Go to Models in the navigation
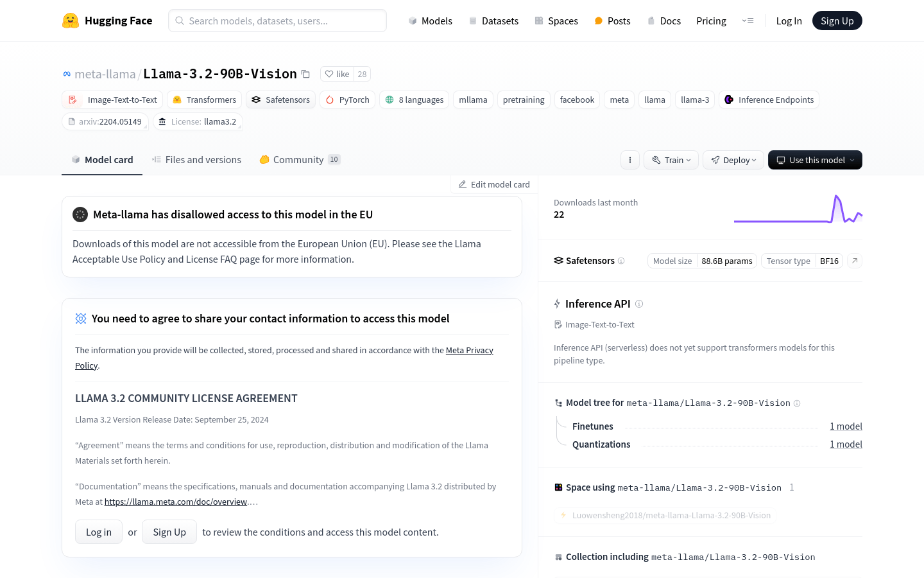Screen dimensions: 924x578 pos(430,21)
